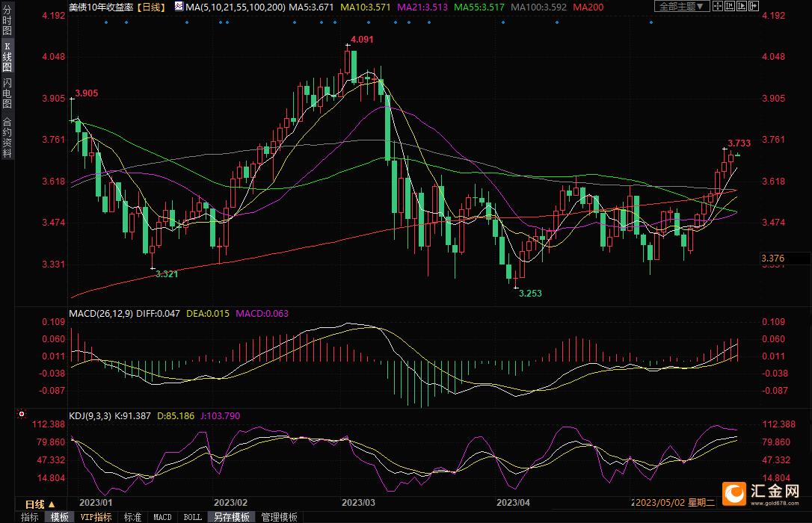Choose the MACD template

(162, 517)
